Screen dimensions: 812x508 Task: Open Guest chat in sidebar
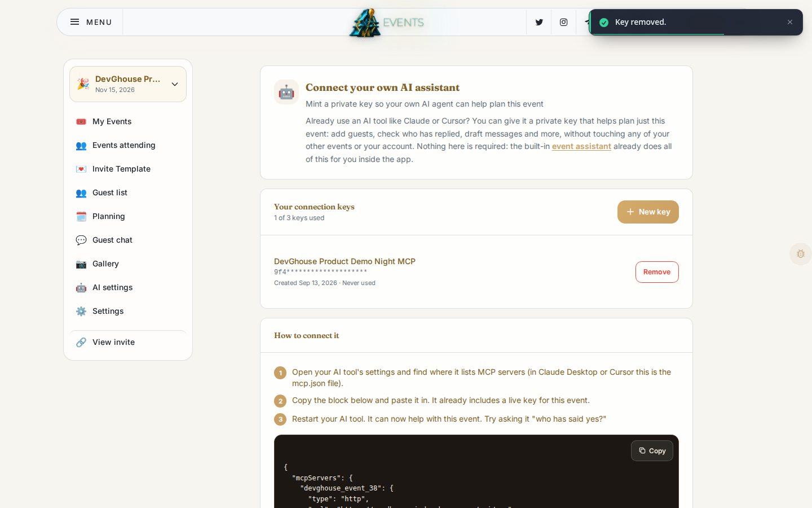click(128, 240)
